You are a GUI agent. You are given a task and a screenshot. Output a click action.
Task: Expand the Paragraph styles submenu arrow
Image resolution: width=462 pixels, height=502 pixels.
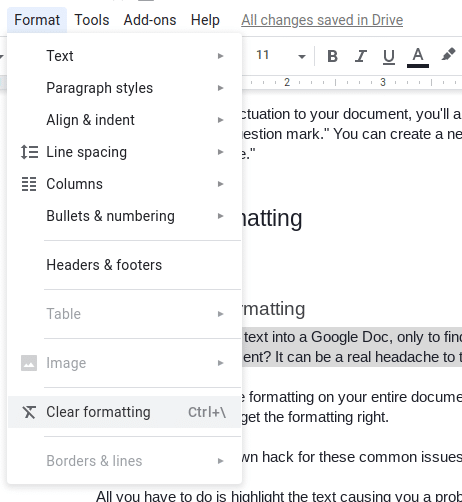point(220,88)
